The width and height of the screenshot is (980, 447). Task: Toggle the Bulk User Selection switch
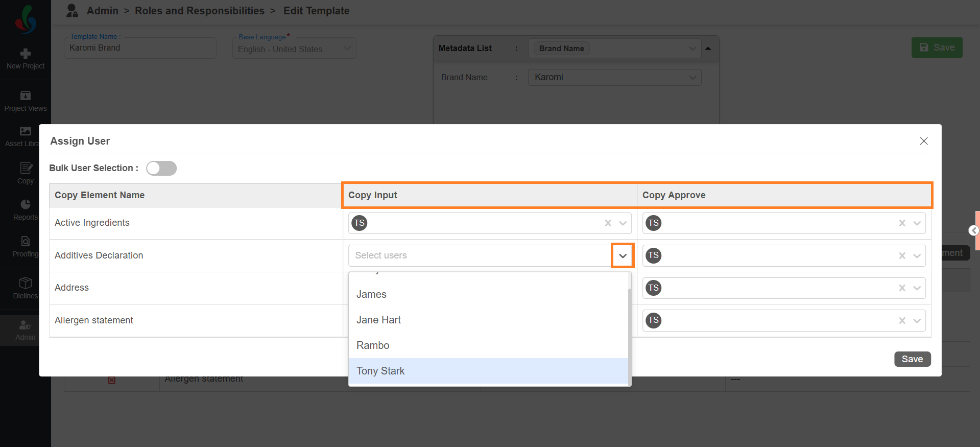coord(161,169)
